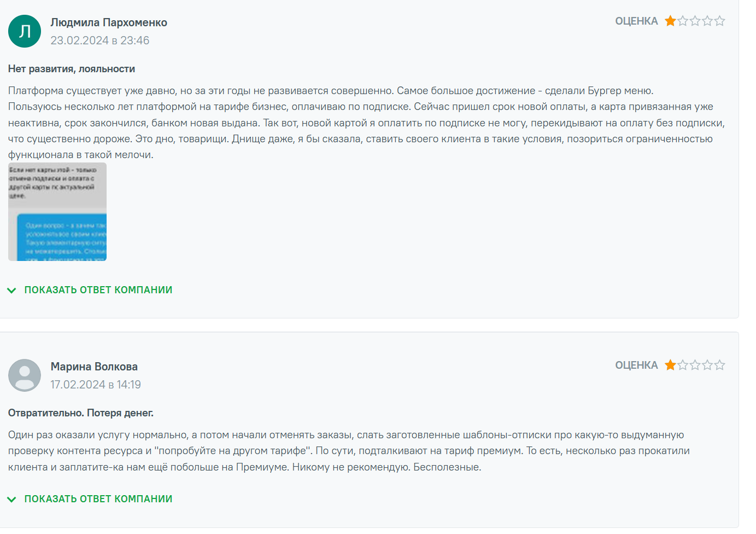Expand the chevron under Марина's review
The width and height of the screenshot is (756, 534).
coord(11,500)
